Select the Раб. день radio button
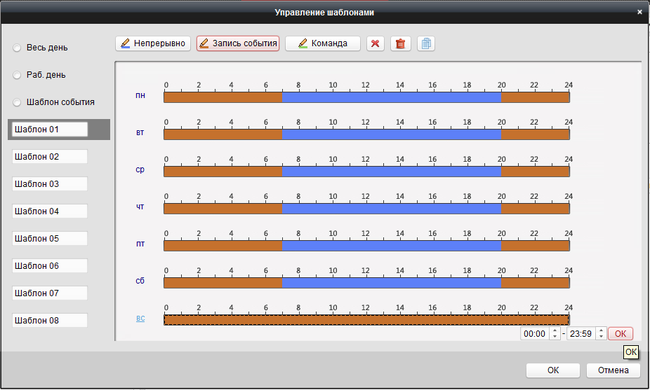 click(x=17, y=75)
